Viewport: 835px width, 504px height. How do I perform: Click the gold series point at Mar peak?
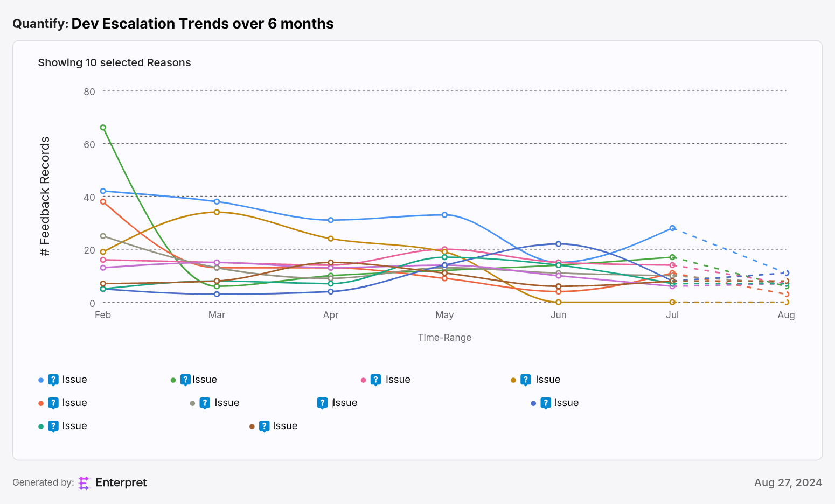[x=217, y=212]
